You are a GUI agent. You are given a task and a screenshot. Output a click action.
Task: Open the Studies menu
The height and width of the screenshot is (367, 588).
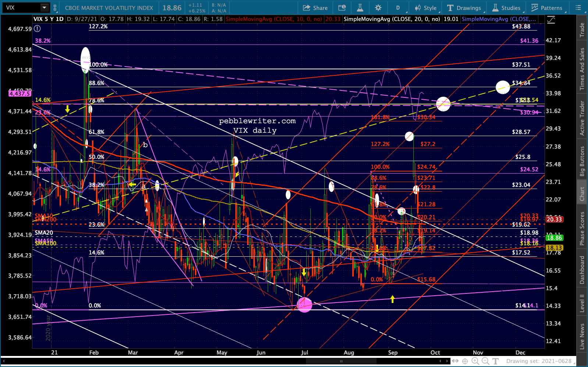point(506,8)
